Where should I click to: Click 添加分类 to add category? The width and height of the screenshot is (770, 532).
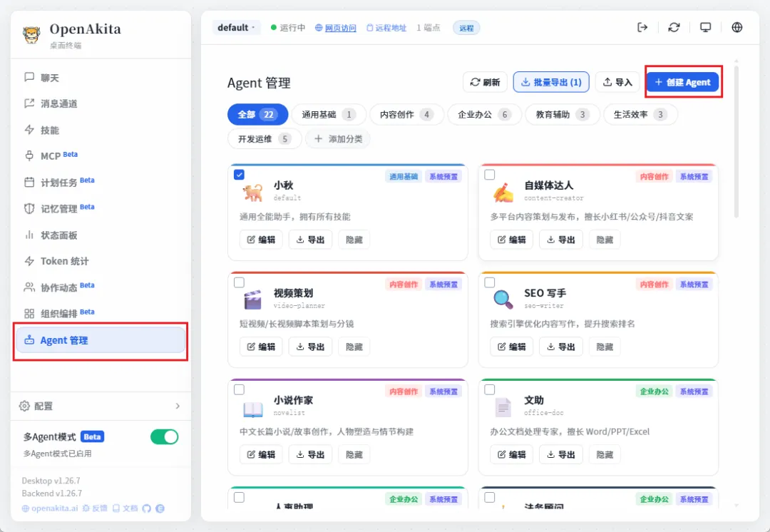tap(338, 139)
